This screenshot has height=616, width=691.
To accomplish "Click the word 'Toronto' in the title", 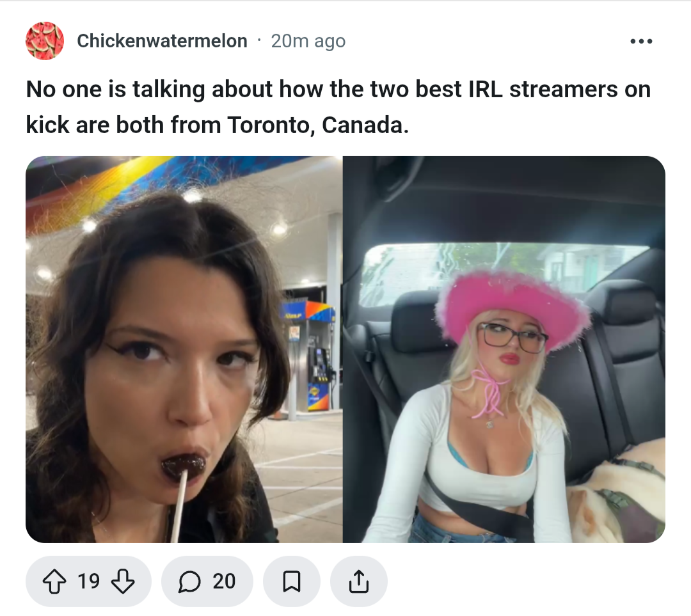I will pyautogui.click(x=271, y=125).
